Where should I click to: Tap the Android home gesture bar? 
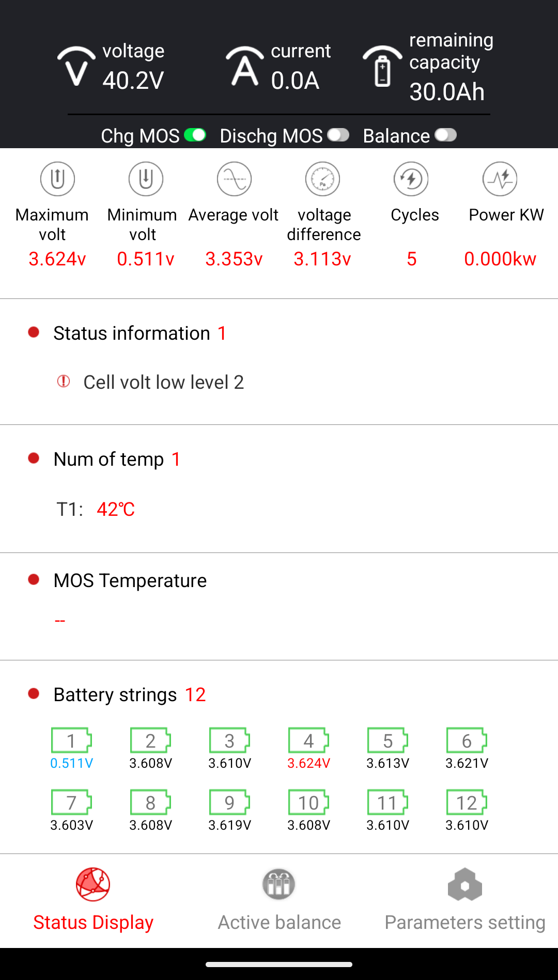pos(279,964)
